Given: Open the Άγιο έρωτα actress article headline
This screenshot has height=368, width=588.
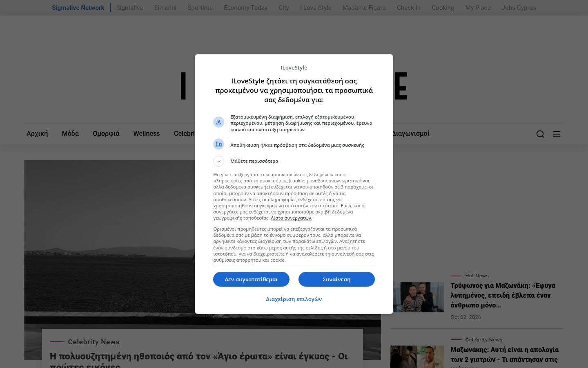Looking at the screenshot, I should 199,360.
